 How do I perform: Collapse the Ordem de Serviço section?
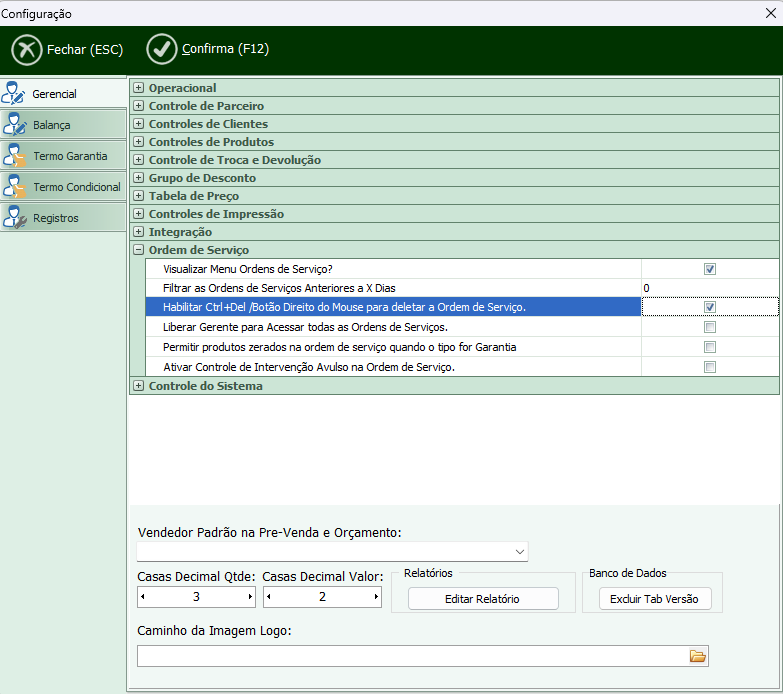(x=139, y=250)
